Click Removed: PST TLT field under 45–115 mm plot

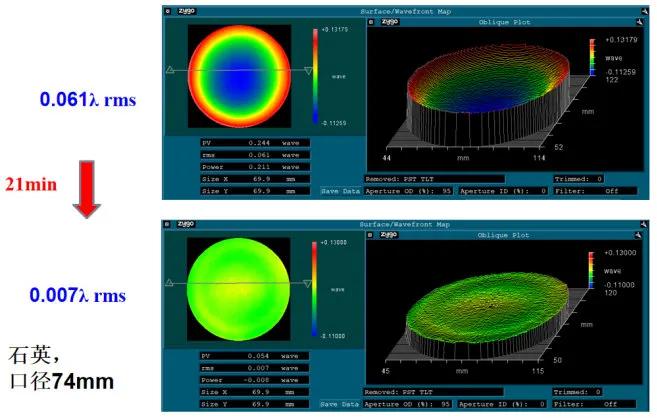click(x=433, y=392)
